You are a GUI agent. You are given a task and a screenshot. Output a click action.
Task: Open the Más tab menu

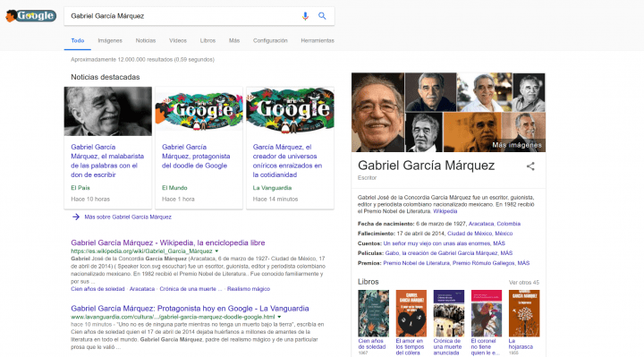click(234, 40)
